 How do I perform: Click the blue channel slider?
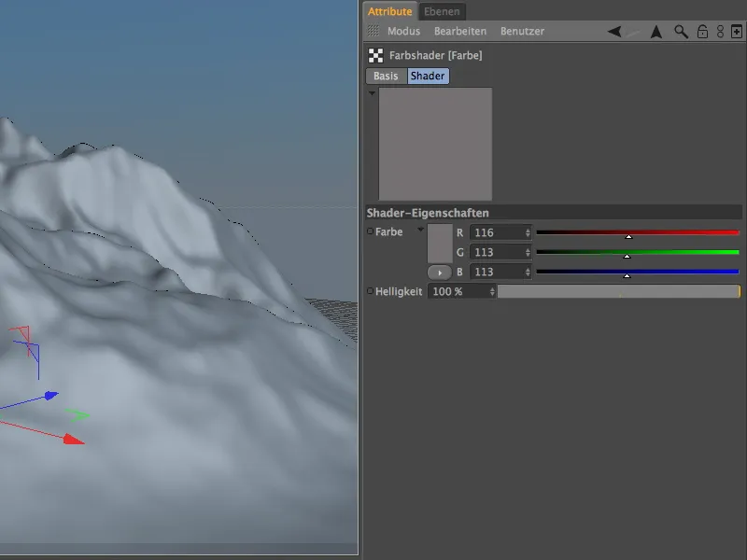[638, 273]
